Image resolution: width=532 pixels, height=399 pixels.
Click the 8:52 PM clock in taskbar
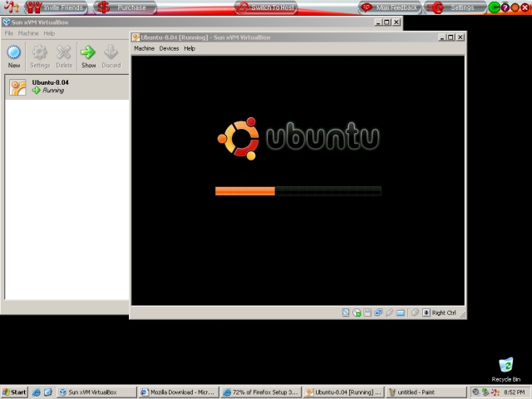tap(515, 392)
